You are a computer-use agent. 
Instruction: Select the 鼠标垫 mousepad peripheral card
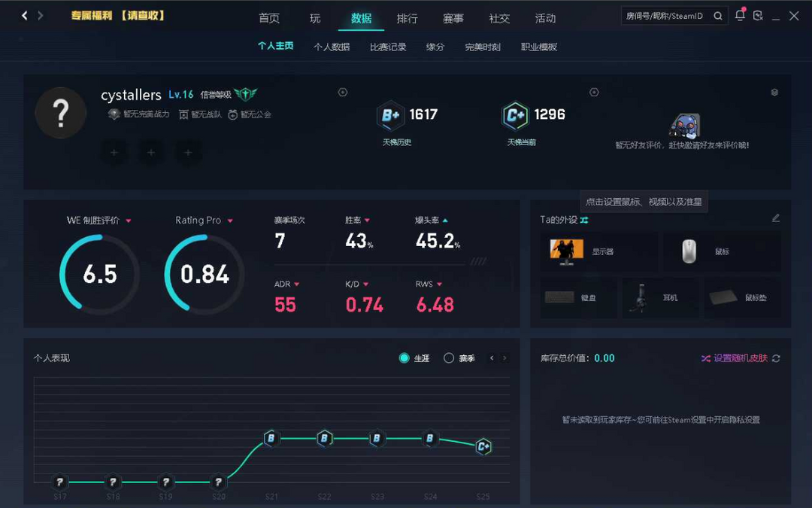pos(743,298)
